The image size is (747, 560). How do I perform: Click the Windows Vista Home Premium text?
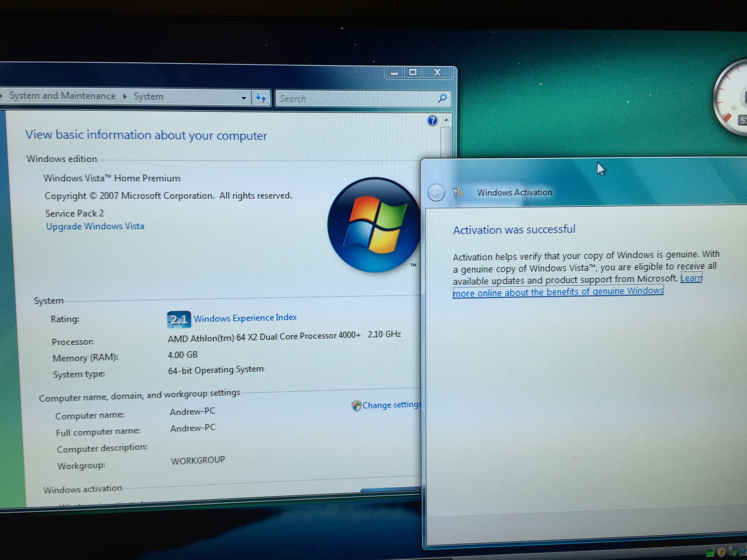(112, 178)
